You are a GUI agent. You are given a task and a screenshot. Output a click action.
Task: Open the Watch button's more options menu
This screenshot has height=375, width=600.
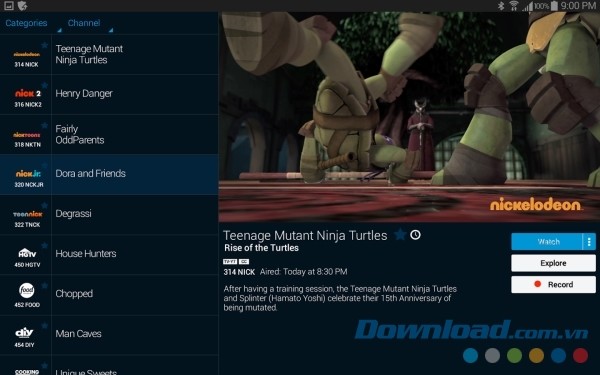[x=589, y=242]
